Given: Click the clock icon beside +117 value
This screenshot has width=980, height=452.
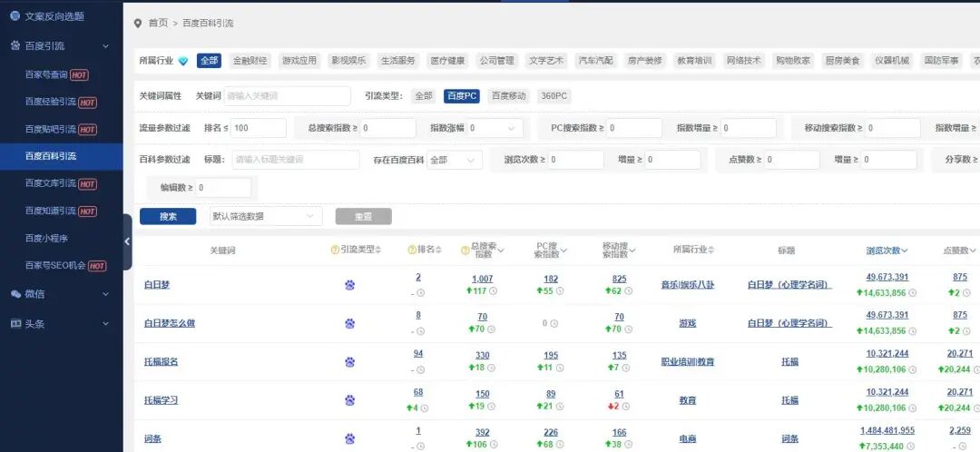Looking at the screenshot, I should click(x=493, y=290).
